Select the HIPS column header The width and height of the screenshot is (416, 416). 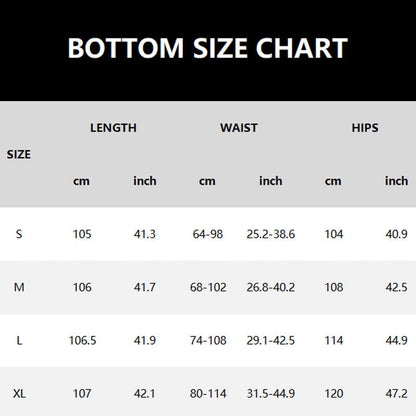[365, 128]
